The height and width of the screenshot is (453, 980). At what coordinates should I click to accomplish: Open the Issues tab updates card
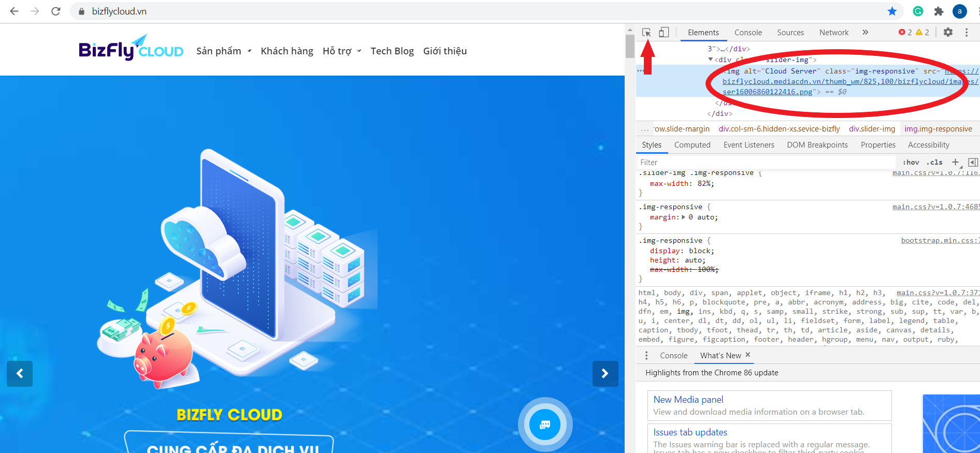click(769, 439)
